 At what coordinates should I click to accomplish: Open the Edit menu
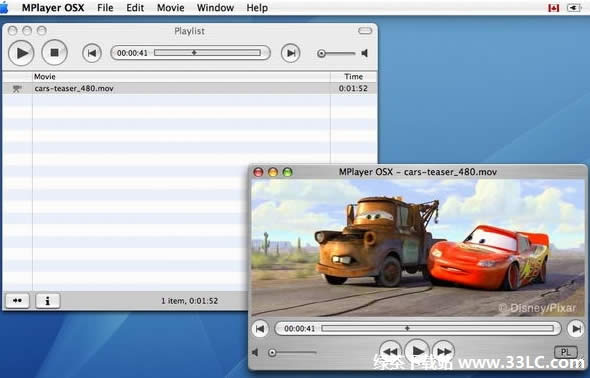[x=135, y=8]
